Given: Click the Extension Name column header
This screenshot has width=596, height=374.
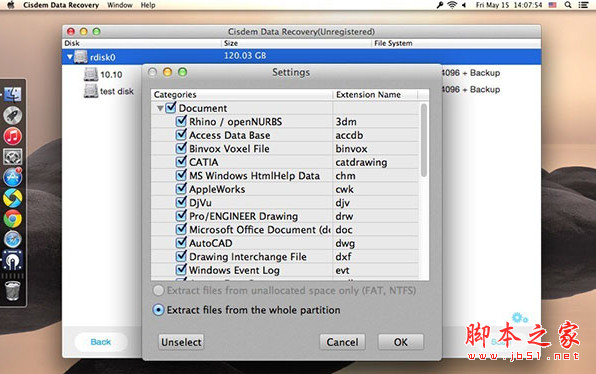Looking at the screenshot, I should coord(375,94).
